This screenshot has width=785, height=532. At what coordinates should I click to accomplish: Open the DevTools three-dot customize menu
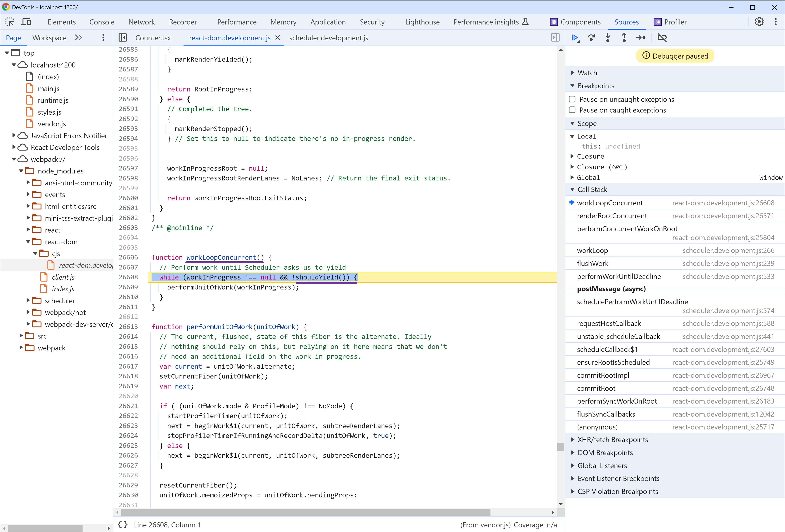click(776, 22)
